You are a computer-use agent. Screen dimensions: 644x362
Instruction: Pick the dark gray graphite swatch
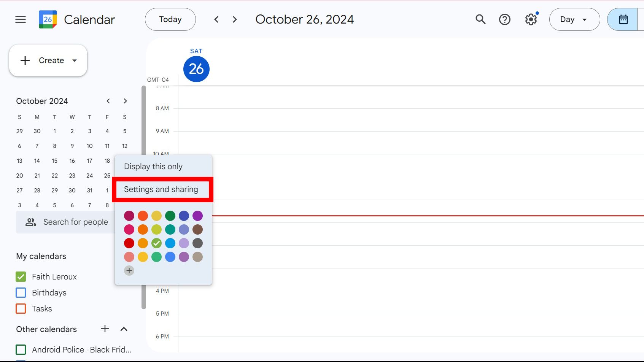[x=197, y=243]
